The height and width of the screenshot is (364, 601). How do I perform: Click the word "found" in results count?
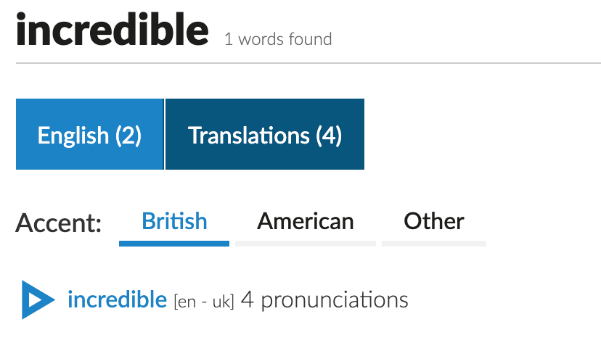pos(309,39)
